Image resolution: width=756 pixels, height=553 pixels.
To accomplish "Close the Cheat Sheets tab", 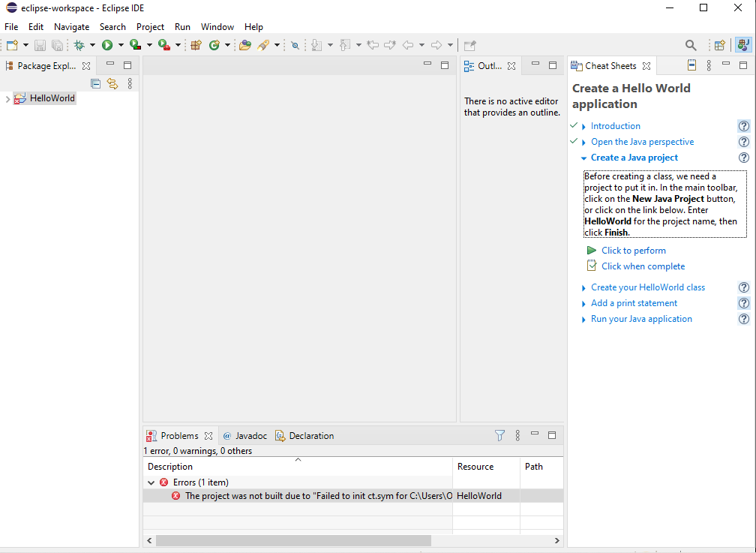I will point(646,66).
